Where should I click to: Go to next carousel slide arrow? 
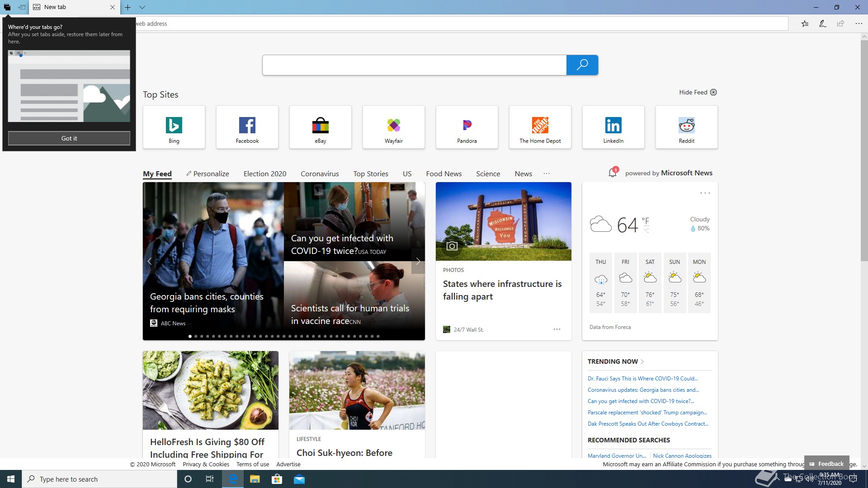418,261
